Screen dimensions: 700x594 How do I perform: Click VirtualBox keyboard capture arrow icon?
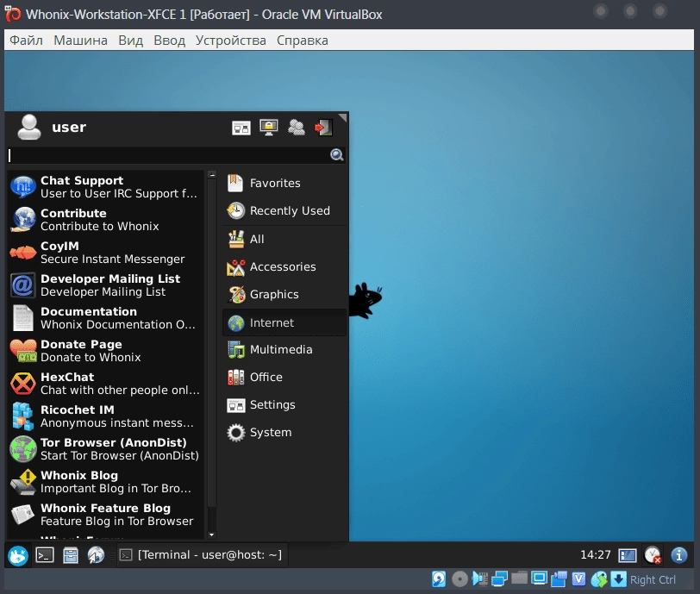click(619, 579)
